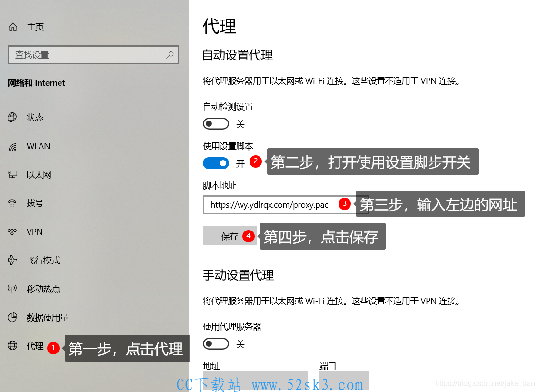The height and width of the screenshot is (392, 539).
Task: Click the 移动热点 hotspot icon
Action: 12,289
